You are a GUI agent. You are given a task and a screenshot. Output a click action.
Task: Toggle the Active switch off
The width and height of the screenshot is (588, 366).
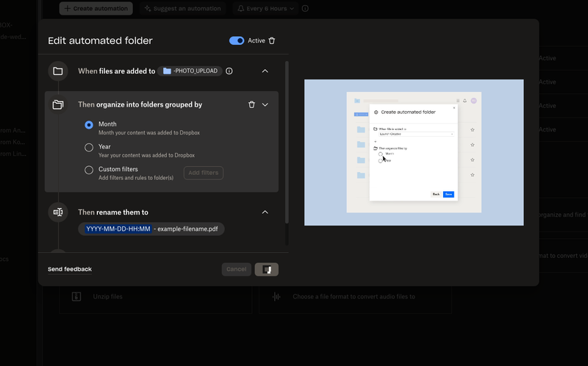[x=237, y=41]
